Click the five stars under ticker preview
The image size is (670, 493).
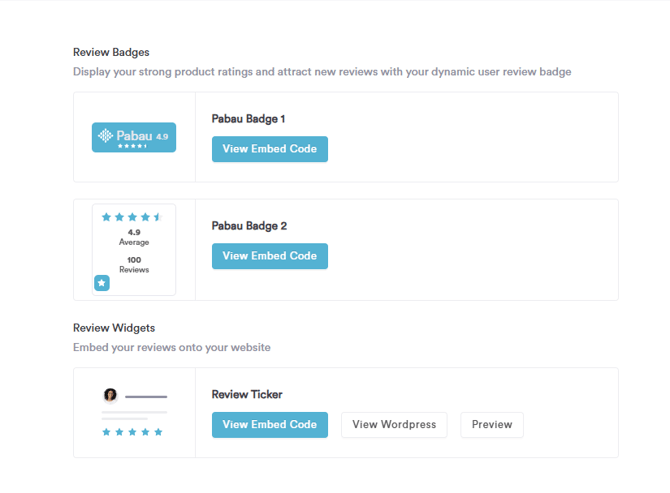132,432
